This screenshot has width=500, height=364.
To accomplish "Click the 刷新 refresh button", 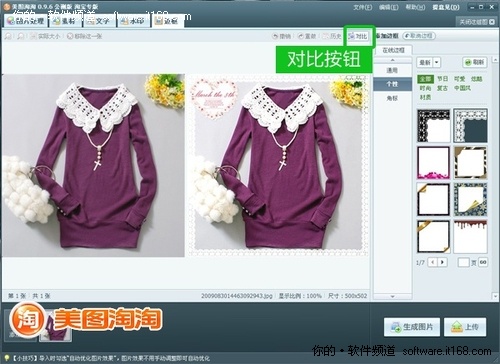I will click(475, 62).
